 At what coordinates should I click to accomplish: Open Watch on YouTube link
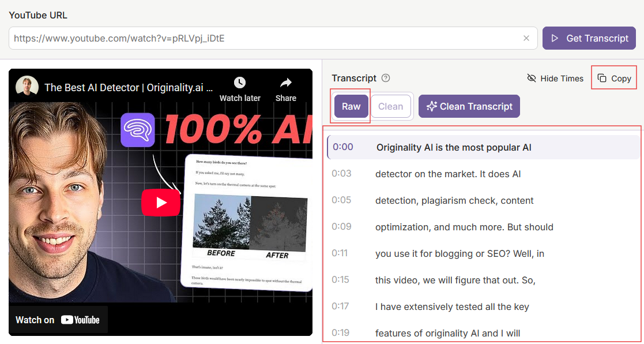point(58,319)
